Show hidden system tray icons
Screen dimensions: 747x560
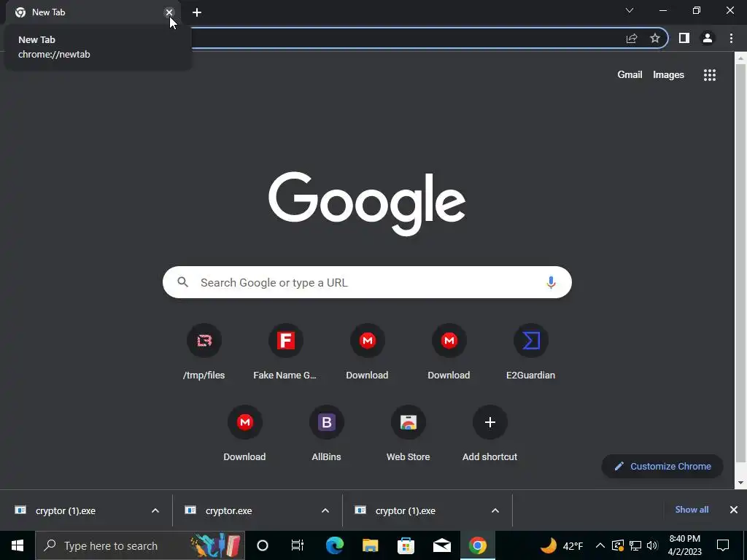click(x=600, y=545)
